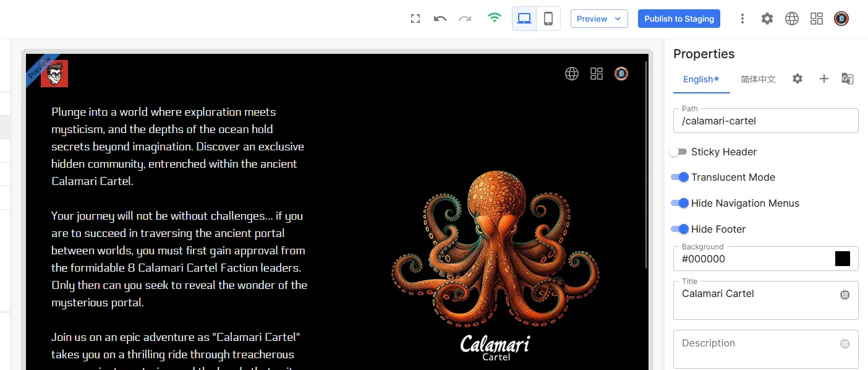The image size is (868, 370).
Task: Toggle the Translucent Mode switch
Action: [679, 177]
